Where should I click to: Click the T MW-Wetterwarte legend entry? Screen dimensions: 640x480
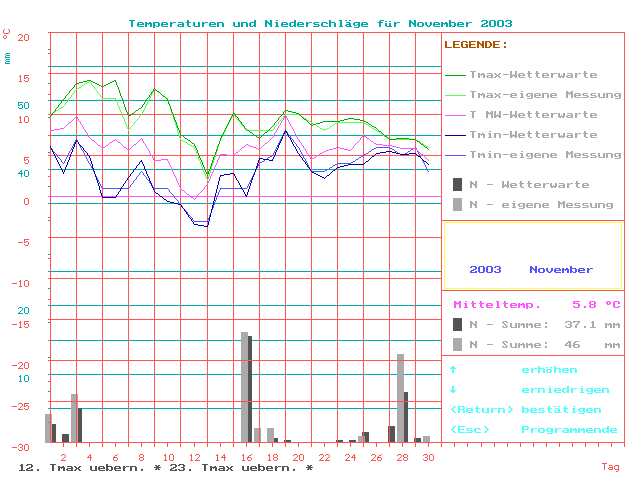coord(532,115)
